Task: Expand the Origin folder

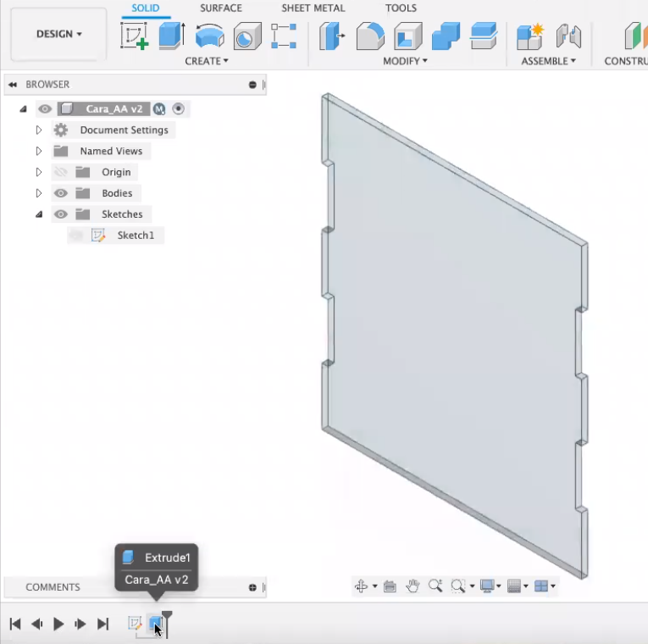Action: [x=39, y=172]
